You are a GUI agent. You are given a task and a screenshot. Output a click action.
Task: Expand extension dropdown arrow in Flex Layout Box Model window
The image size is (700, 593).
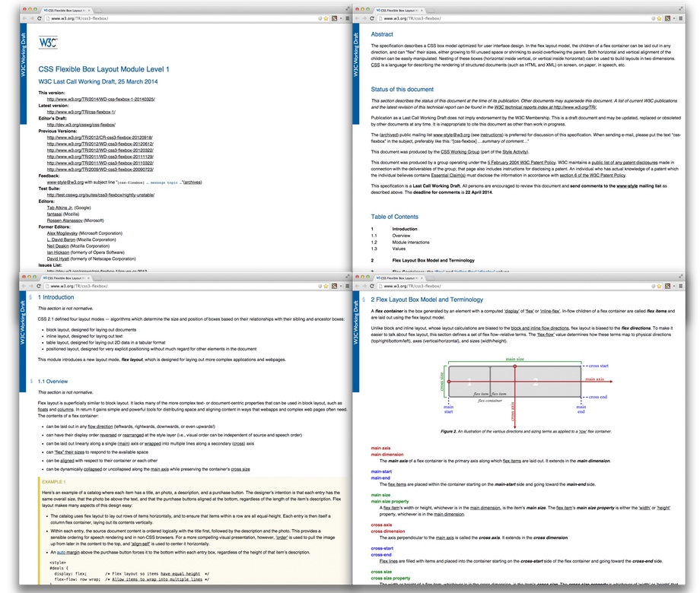pyautogui.click(x=674, y=286)
